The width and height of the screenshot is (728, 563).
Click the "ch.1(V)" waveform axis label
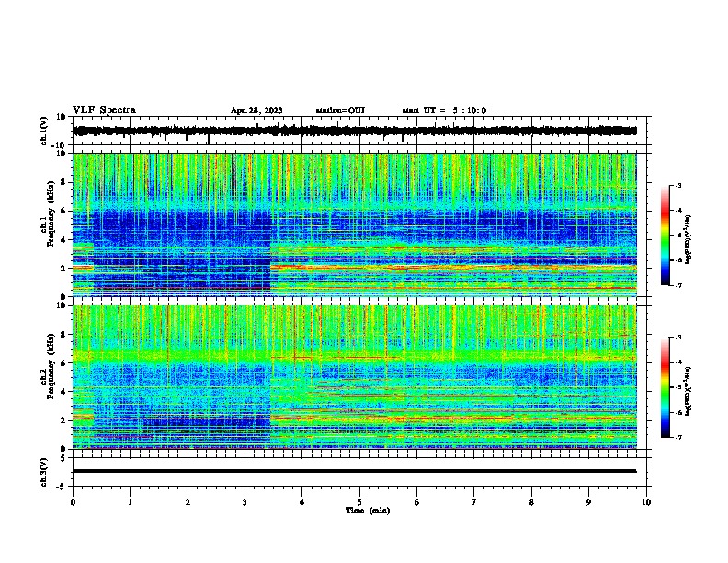[44, 131]
